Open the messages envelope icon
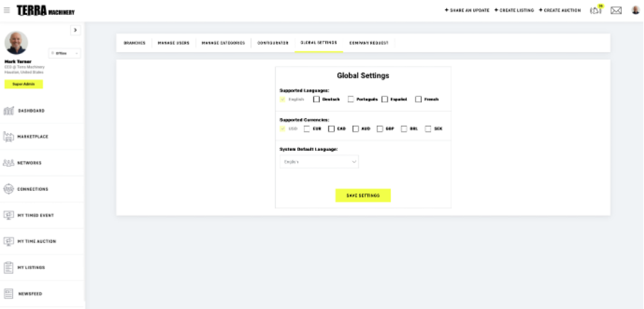 coord(616,11)
